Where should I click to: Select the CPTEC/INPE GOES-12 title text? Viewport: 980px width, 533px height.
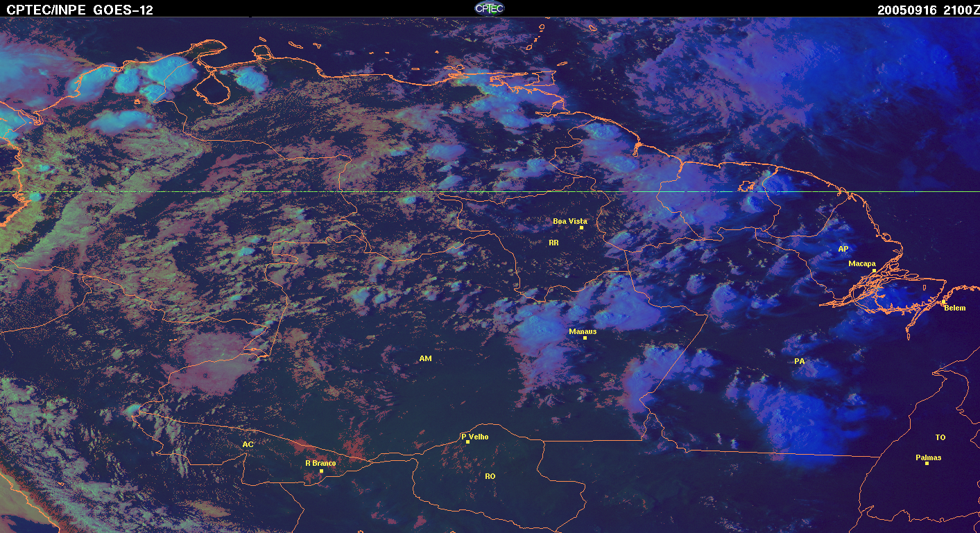tap(80, 10)
